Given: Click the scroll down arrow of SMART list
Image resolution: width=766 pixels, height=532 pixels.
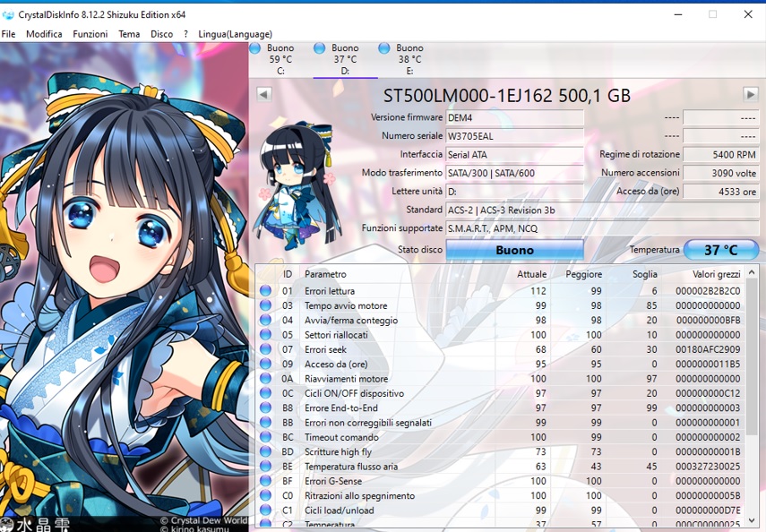Looking at the screenshot, I should tap(752, 519).
